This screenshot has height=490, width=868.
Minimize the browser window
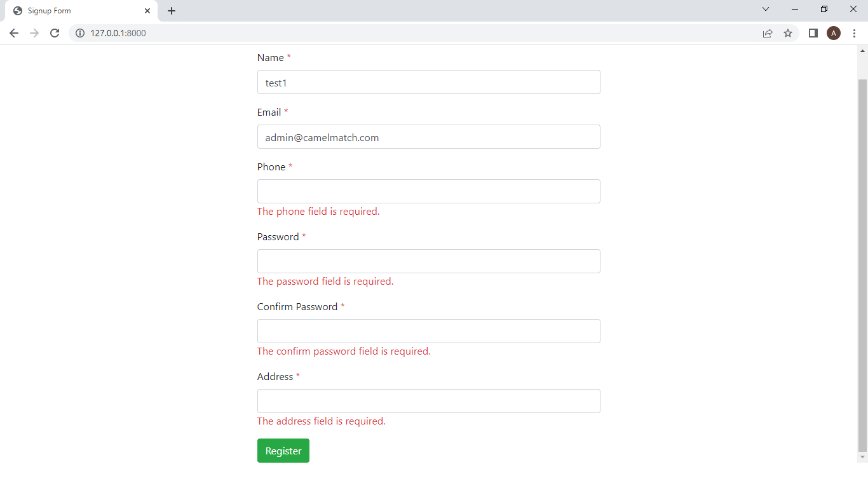point(795,9)
